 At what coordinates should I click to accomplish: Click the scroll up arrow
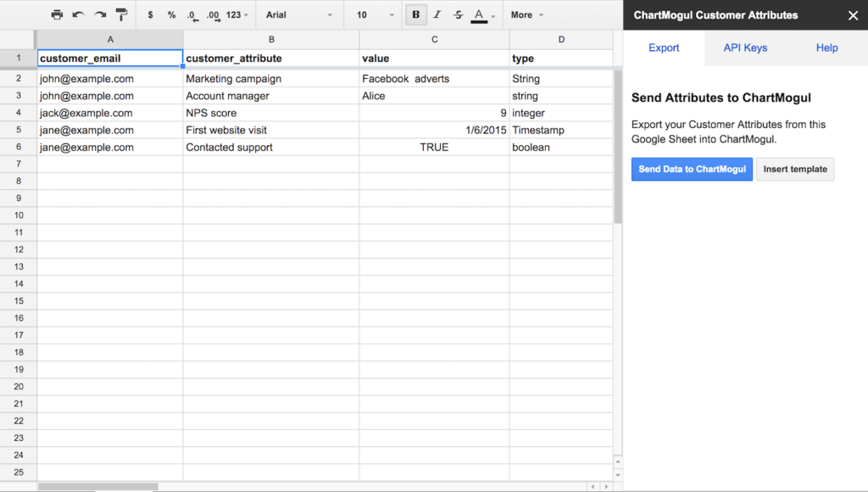[x=618, y=461]
